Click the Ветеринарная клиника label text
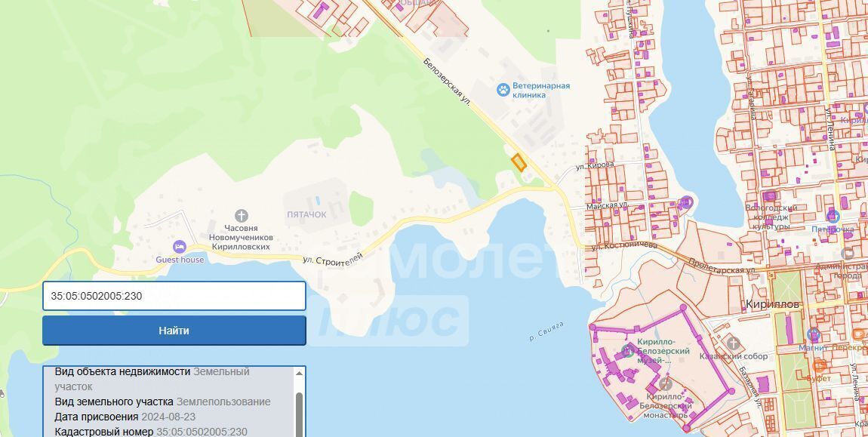The height and width of the screenshot is (437, 868). click(x=541, y=91)
